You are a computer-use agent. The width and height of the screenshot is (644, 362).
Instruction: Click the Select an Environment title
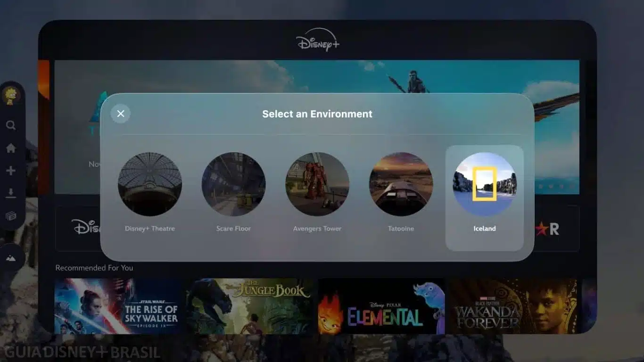click(x=317, y=114)
